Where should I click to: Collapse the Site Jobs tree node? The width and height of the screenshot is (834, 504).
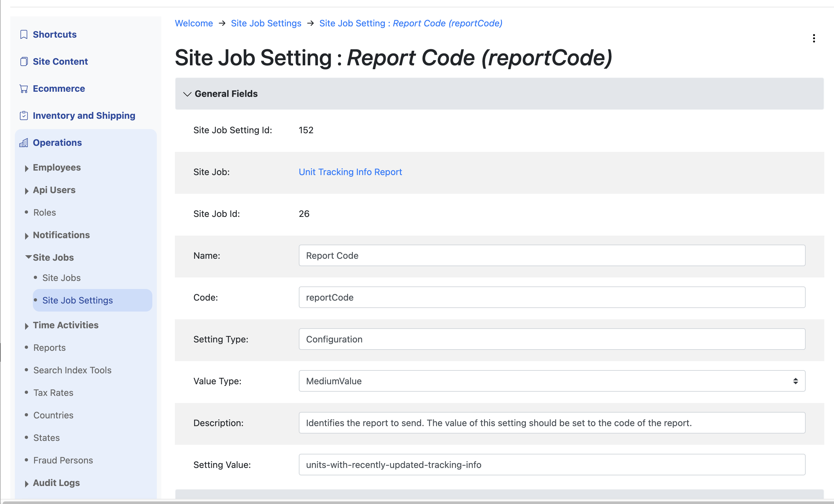pos(28,257)
